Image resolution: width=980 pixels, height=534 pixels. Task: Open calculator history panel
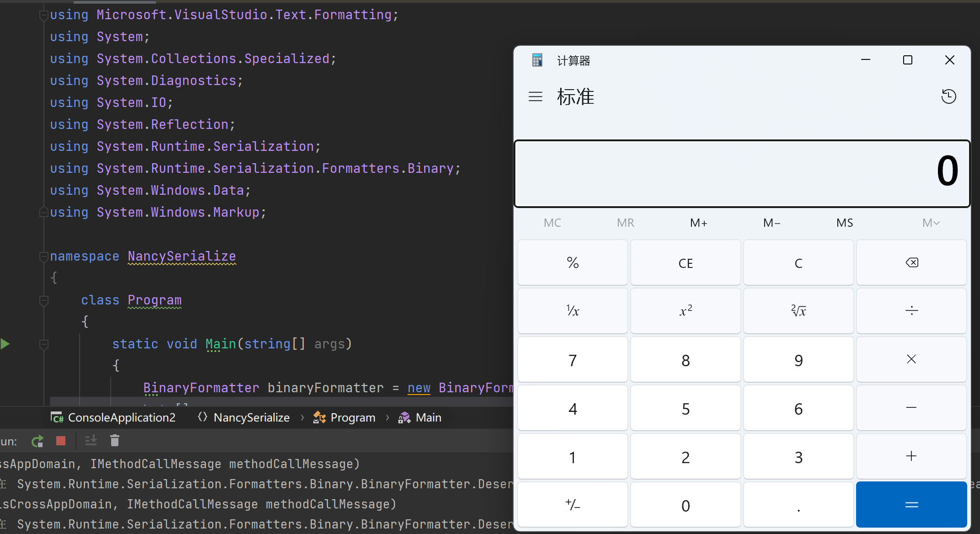[948, 96]
